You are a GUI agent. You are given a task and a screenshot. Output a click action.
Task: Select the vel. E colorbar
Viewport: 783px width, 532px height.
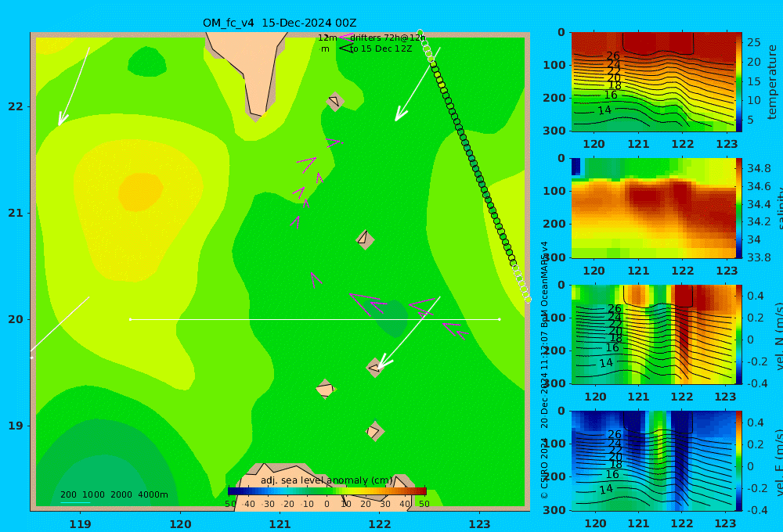[739, 461]
